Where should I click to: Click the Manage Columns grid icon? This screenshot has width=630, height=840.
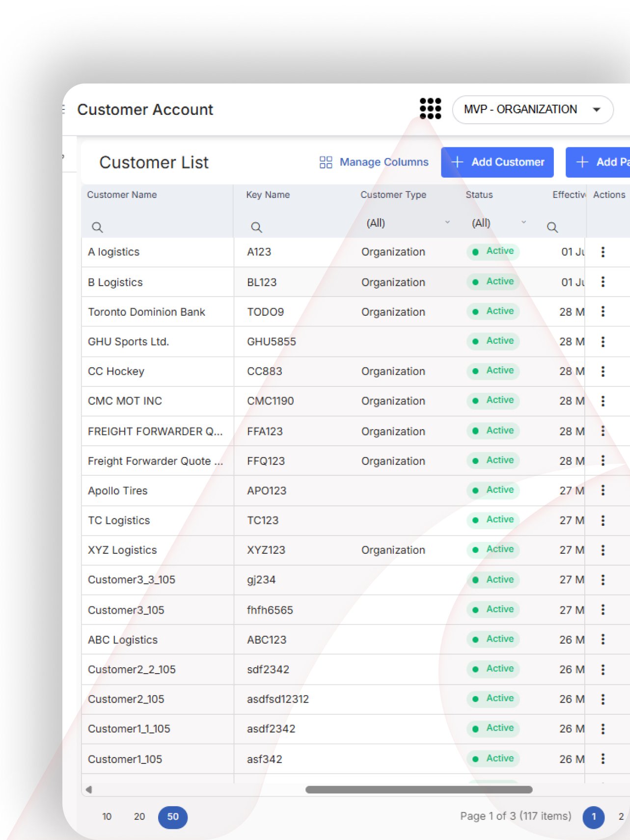pyautogui.click(x=326, y=162)
